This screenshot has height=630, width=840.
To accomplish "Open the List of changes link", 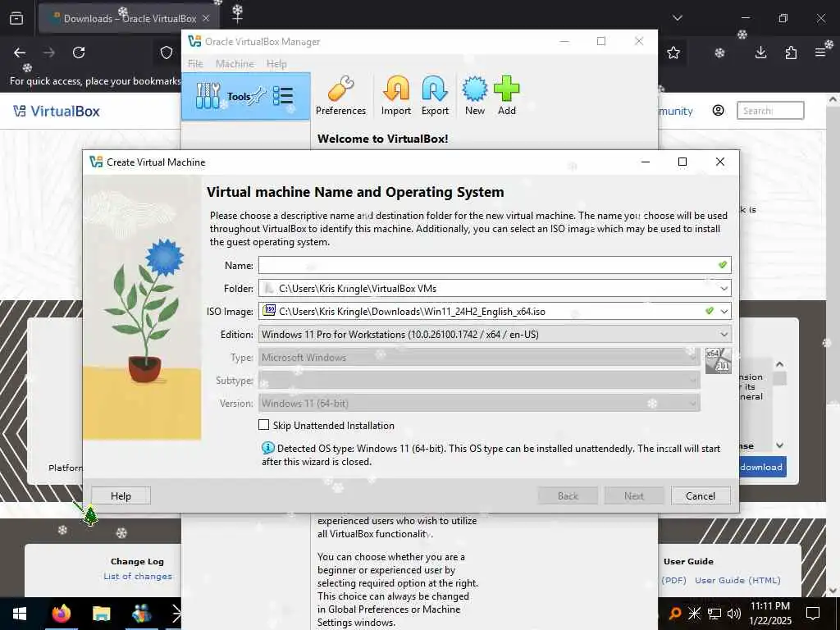I will point(138,577).
